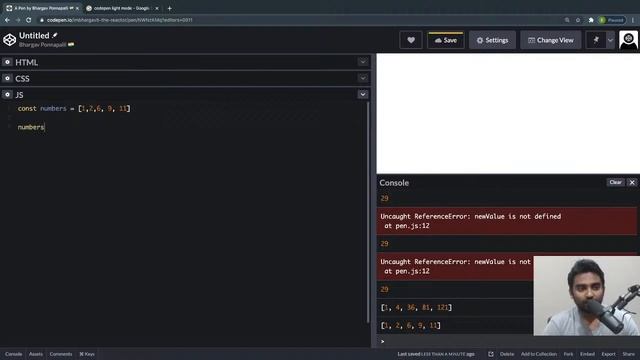Save the pen
Image resolution: width=640 pixels, height=360 pixels.
point(446,40)
